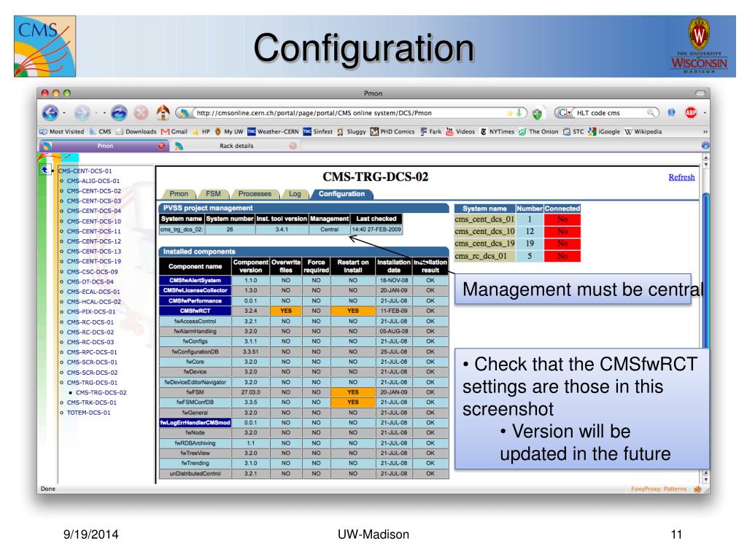Screen dimensions: 747x560
Task: Click the Central management cell
Action: [x=329, y=230]
